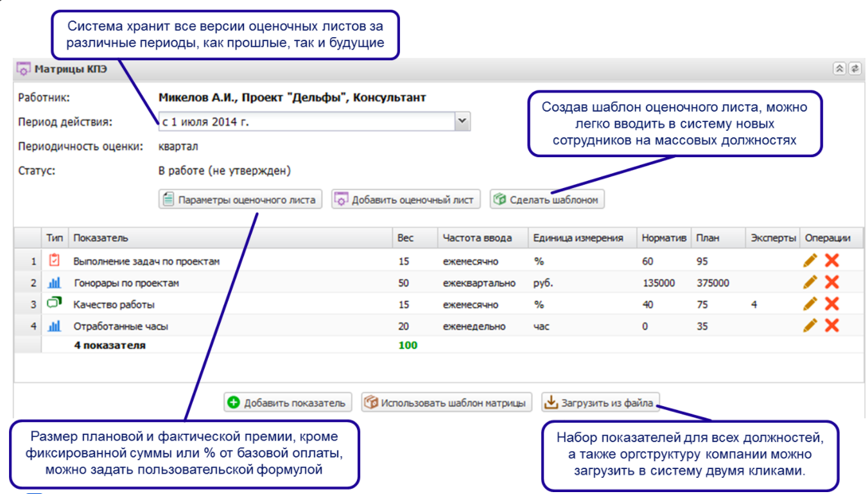Viewport: 868px width, 494px height.
Task: Delete the 'Качество работы' indicator
Action: click(832, 304)
